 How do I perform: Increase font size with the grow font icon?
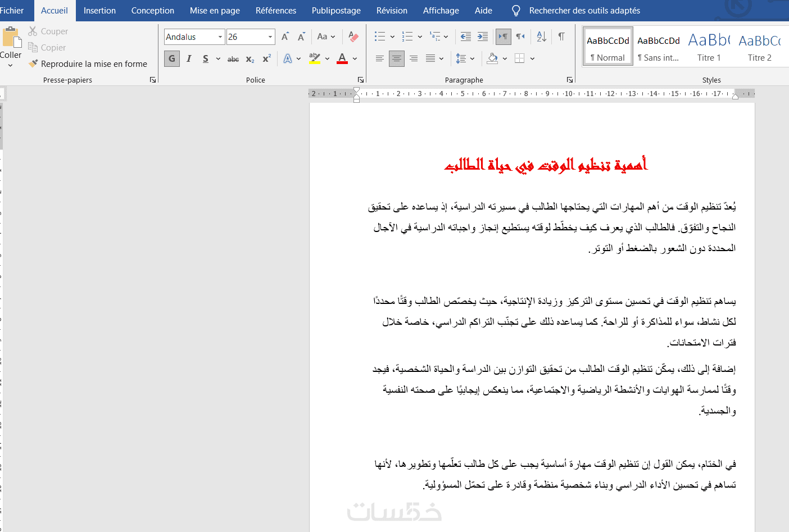tap(285, 37)
